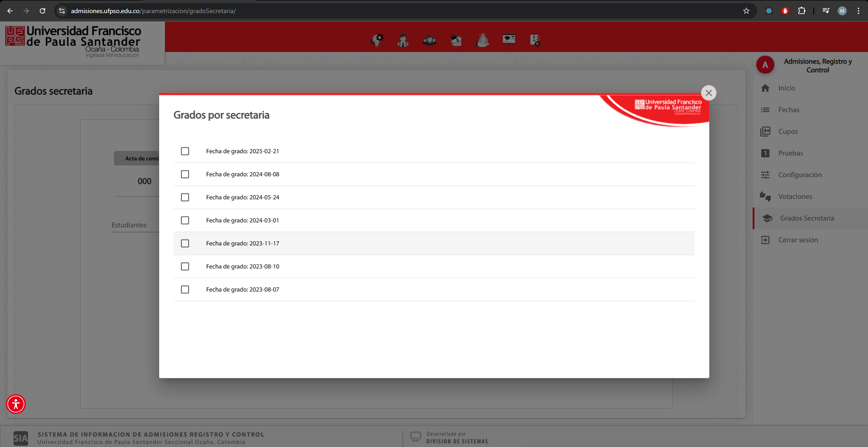Click Cerrar sesión to log out
868x447 pixels.
click(798, 240)
